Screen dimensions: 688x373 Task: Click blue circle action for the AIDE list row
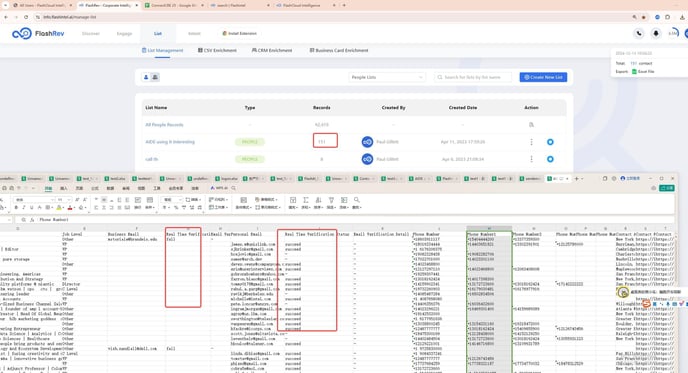click(x=550, y=142)
